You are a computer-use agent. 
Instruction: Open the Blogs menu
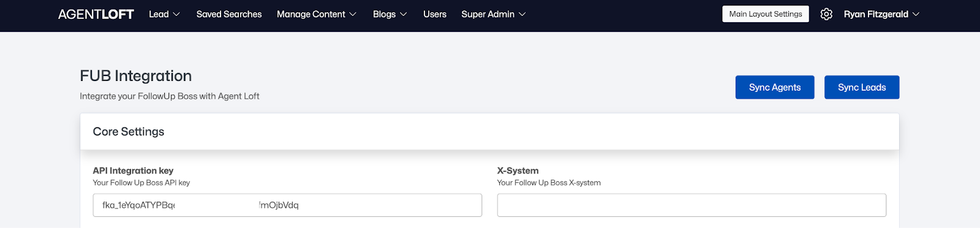pyautogui.click(x=384, y=14)
